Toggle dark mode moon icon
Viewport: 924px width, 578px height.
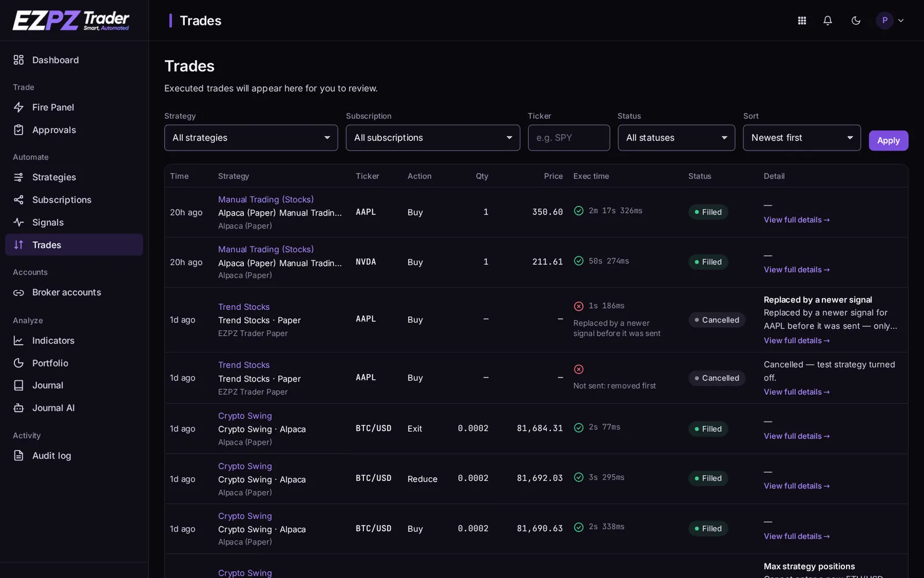(856, 21)
